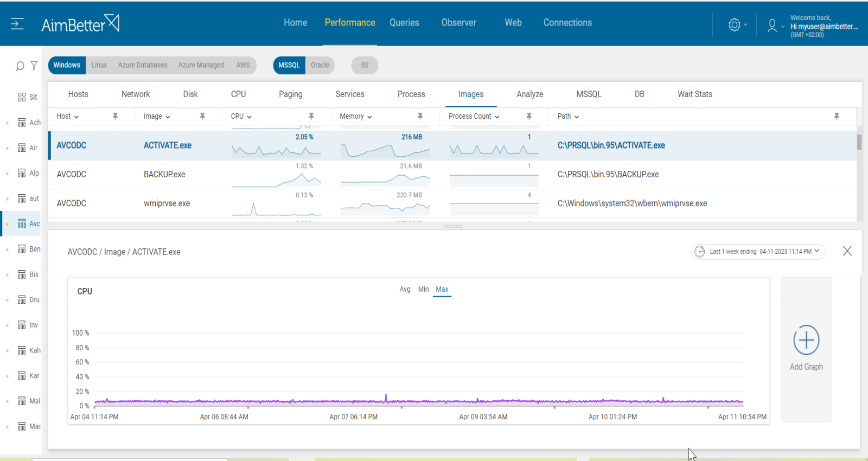Screen dimensions: 868x461
Task: Select the Inv server icon
Action: (22, 325)
